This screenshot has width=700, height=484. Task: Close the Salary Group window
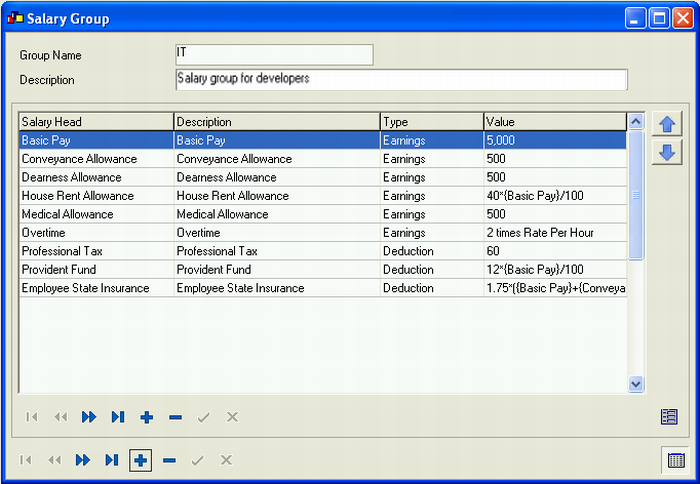tap(683, 18)
